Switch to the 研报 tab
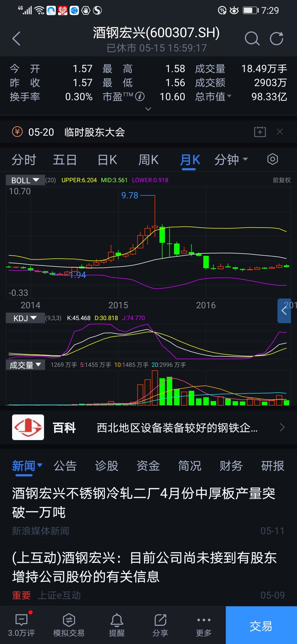 [x=273, y=466]
